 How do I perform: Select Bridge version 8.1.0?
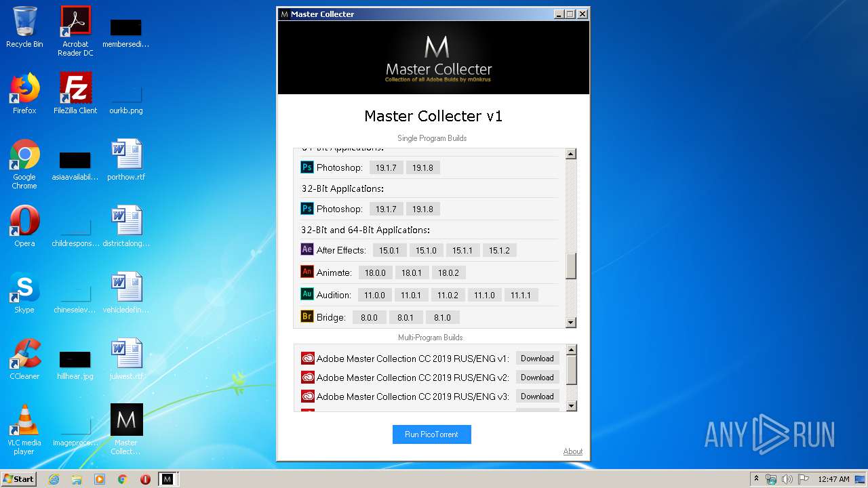[x=442, y=317]
